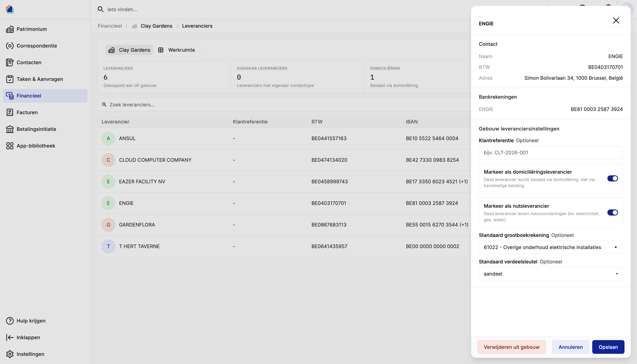Click the Correspondentie icon
The width and height of the screenshot is (637, 364).
tap(10, 46)
